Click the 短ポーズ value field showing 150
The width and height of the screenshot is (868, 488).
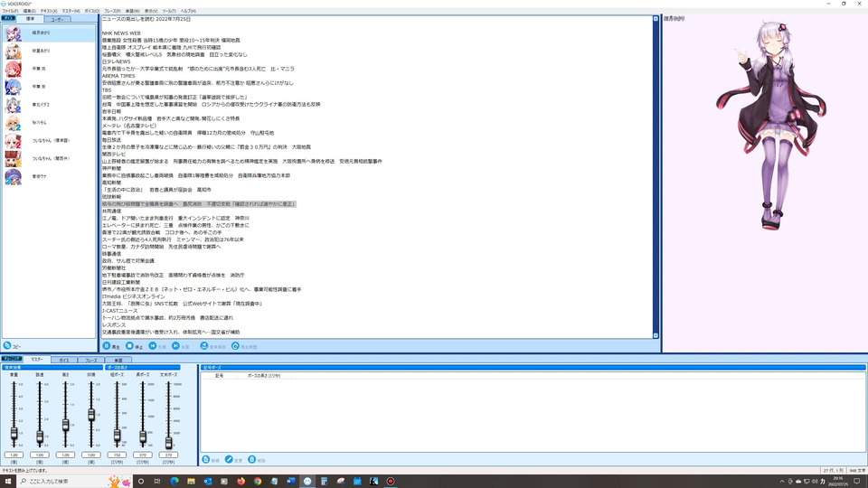click(x=117, y=455)
